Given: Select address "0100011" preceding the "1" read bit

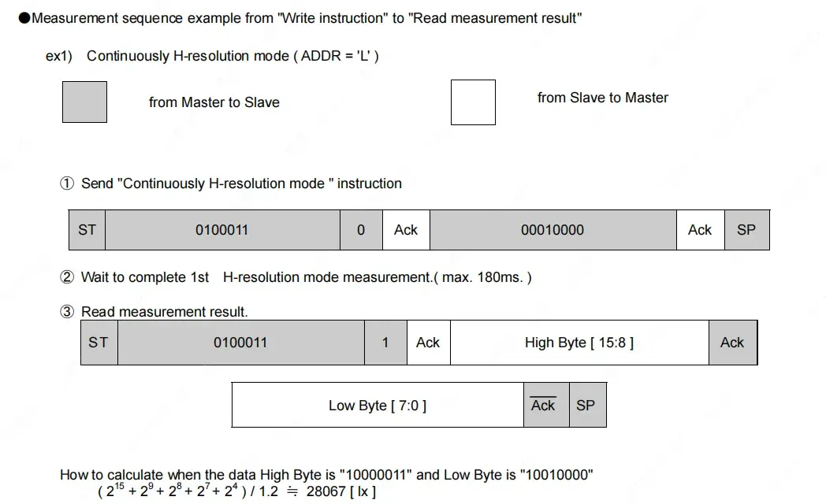Looking at the screenshot, I should [x=240, y=343].
